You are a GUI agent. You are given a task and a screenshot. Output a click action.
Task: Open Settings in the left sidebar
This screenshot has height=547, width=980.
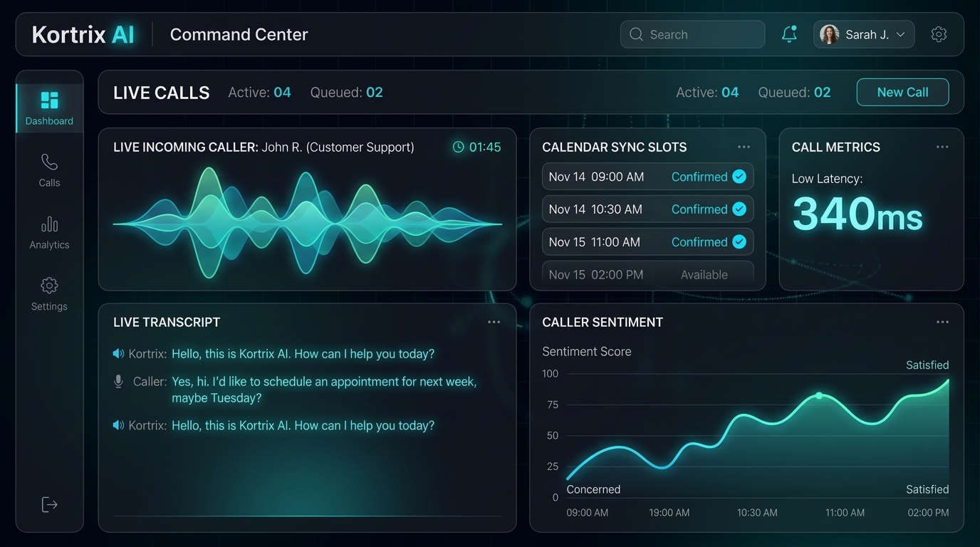pos(49,294)
